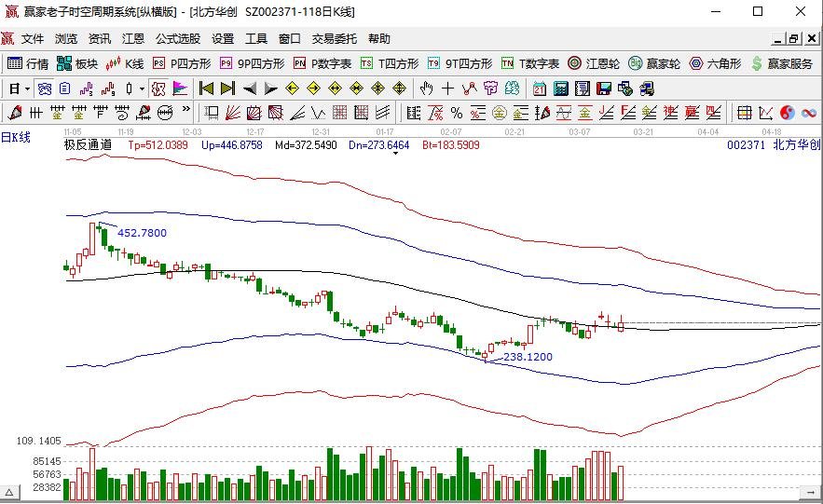Open the 窗口 menu
Image resolution: width=823 pixels, height=504 pixels.
[x=289, y=39]
